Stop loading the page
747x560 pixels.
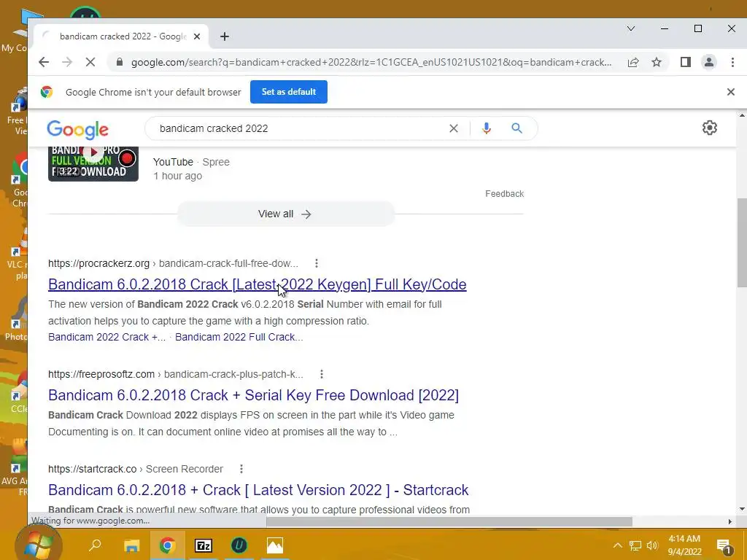[x=90, y=62]
